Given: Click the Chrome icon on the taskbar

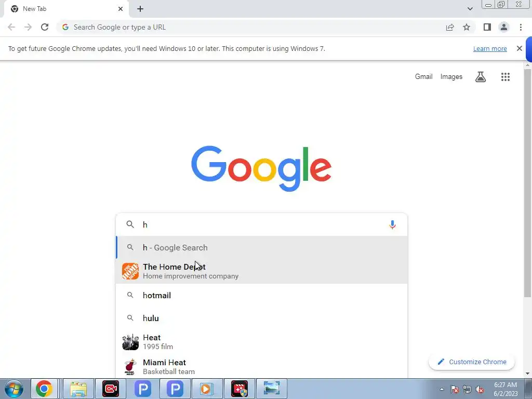Looking at the screenshot, I should pos(44,389).
